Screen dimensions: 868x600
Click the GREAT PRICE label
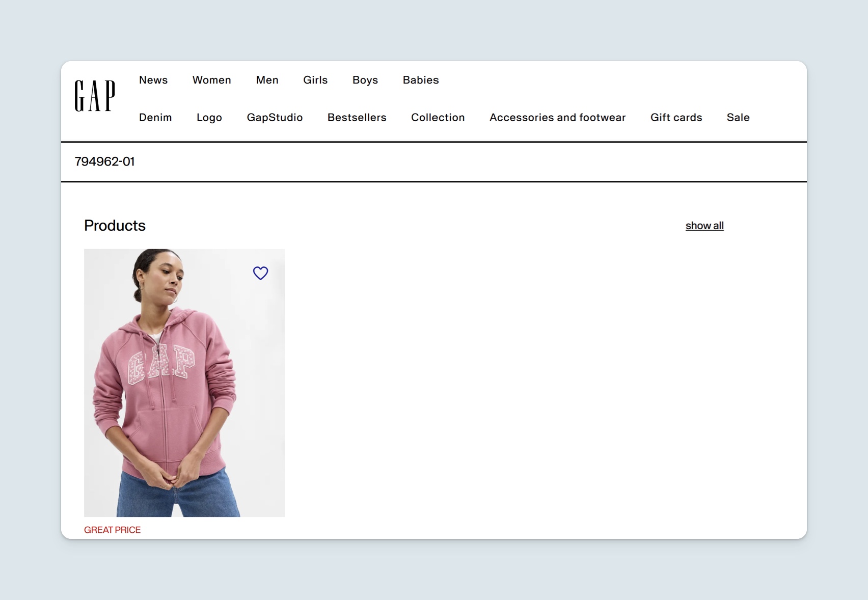pos(113,530)
